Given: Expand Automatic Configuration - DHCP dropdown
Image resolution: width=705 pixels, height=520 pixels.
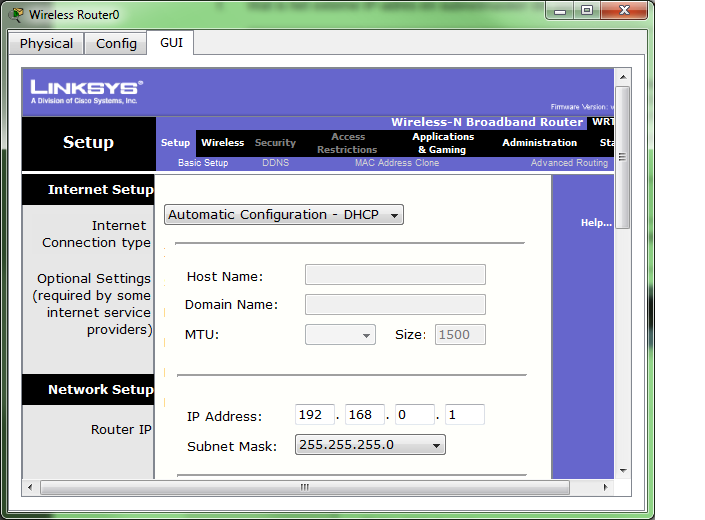Looking at the screenshot, I should (x=284, y=214).
